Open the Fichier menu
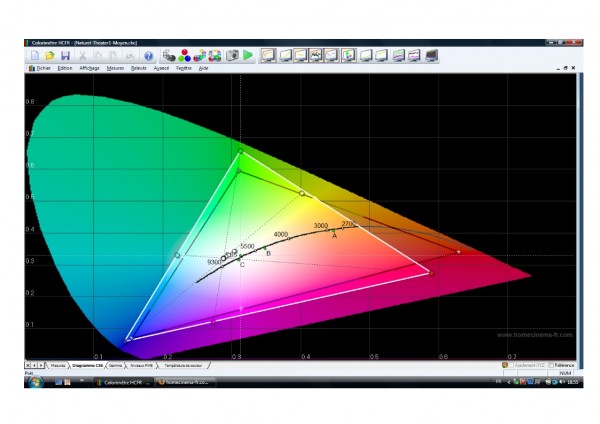Screen dimensions: 600x424 tap(40, 68)
